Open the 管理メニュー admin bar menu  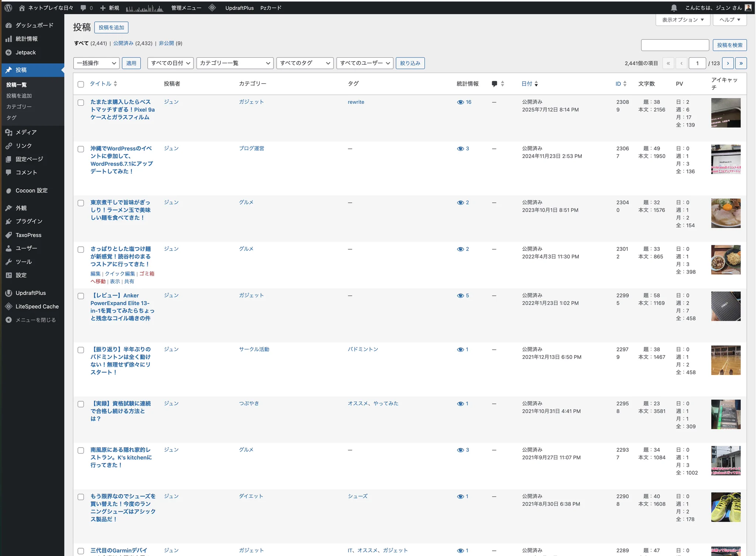(x=186, y=8)
